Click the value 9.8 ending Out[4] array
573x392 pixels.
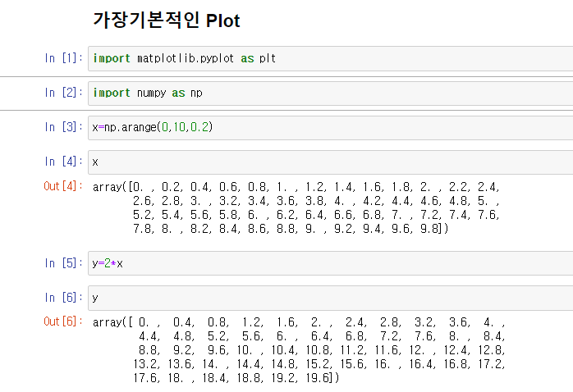click(429, 229)
